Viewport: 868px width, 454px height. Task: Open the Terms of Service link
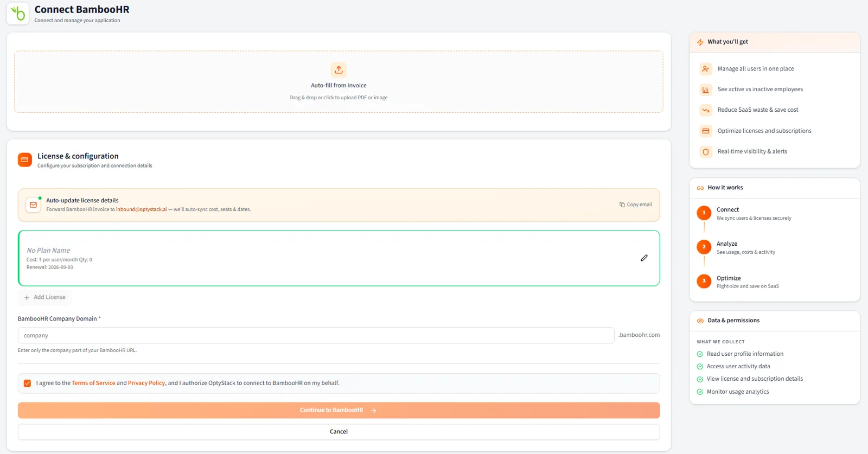[x=93, y=383]
